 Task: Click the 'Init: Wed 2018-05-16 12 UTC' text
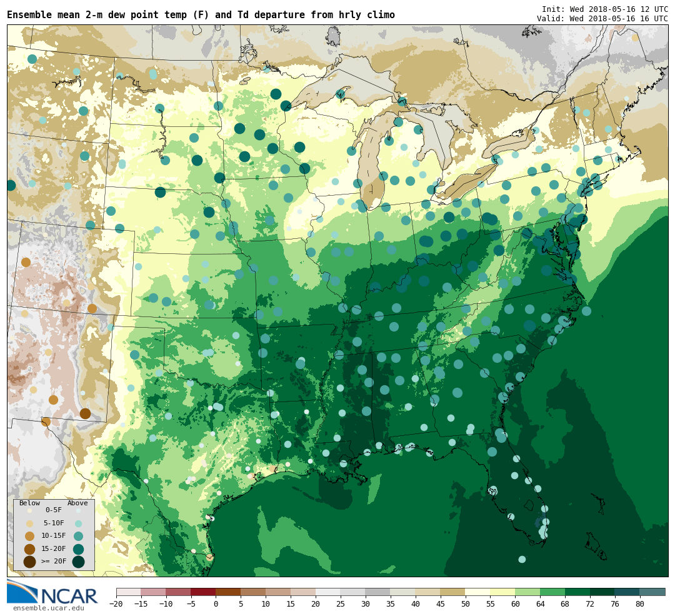click(605, 9)
